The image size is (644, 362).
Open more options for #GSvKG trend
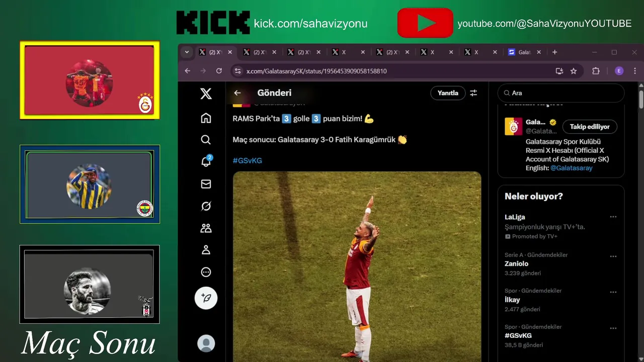[x=613, y=328]
